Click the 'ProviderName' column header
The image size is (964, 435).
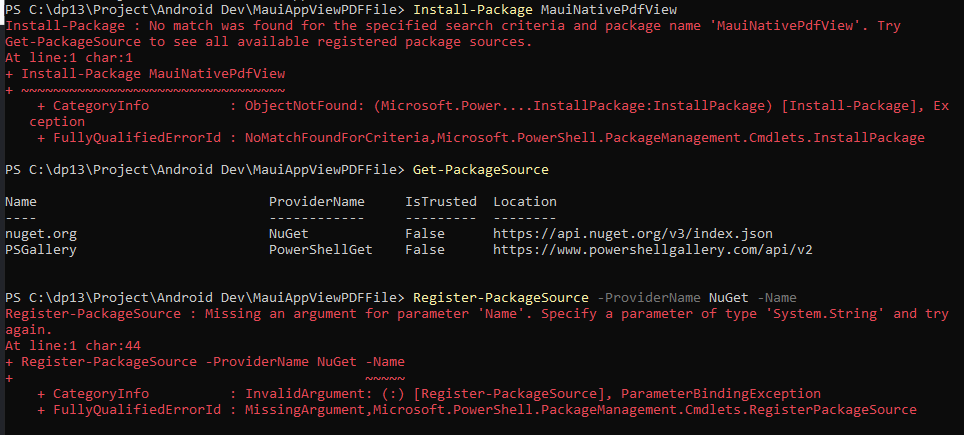(317, 202)
